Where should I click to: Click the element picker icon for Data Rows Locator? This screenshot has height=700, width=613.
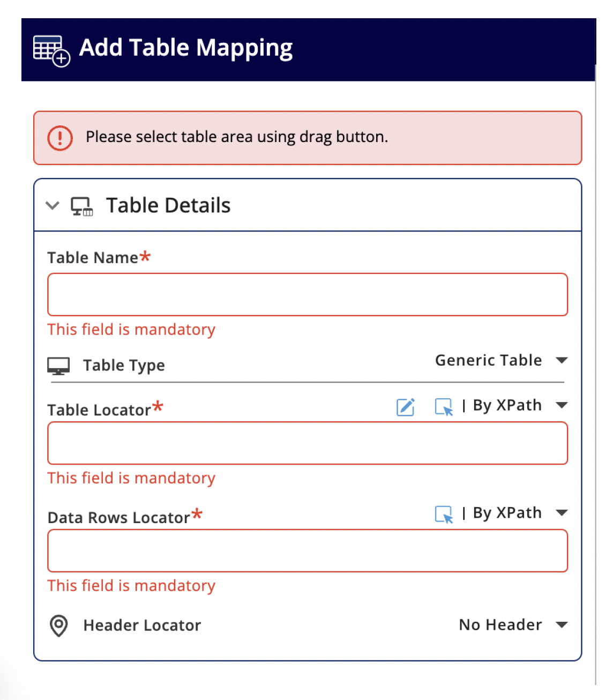pyautogui.click(x=444, y=515)
